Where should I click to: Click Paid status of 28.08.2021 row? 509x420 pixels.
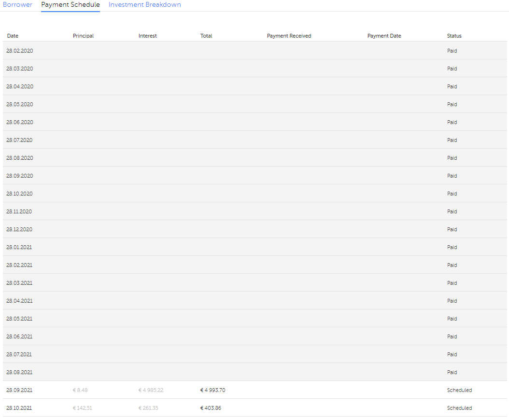point(452,372)
